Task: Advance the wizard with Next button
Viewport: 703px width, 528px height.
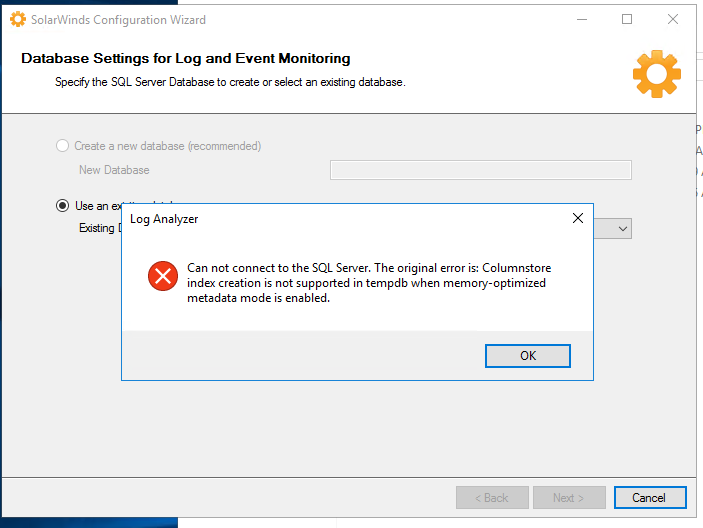Action: (571, 498)
